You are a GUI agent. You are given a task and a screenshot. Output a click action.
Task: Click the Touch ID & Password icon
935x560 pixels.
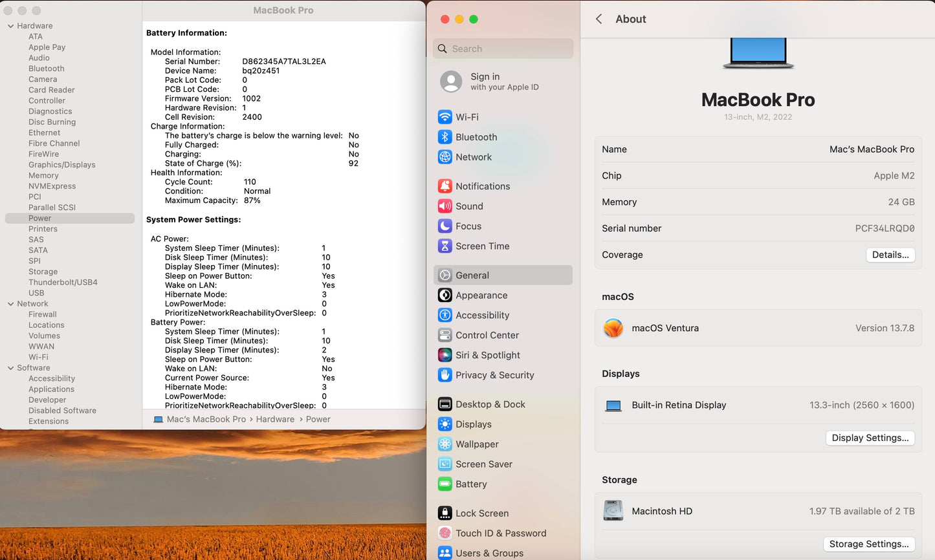445,533
